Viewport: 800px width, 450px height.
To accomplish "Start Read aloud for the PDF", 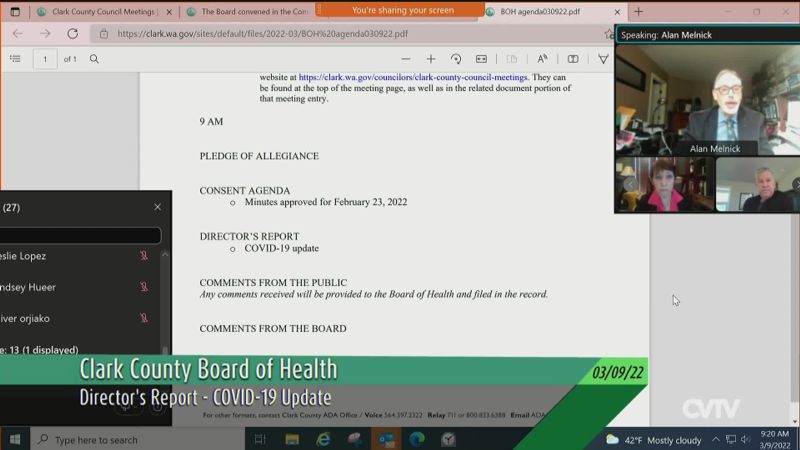I will click(x=542, y=59).
